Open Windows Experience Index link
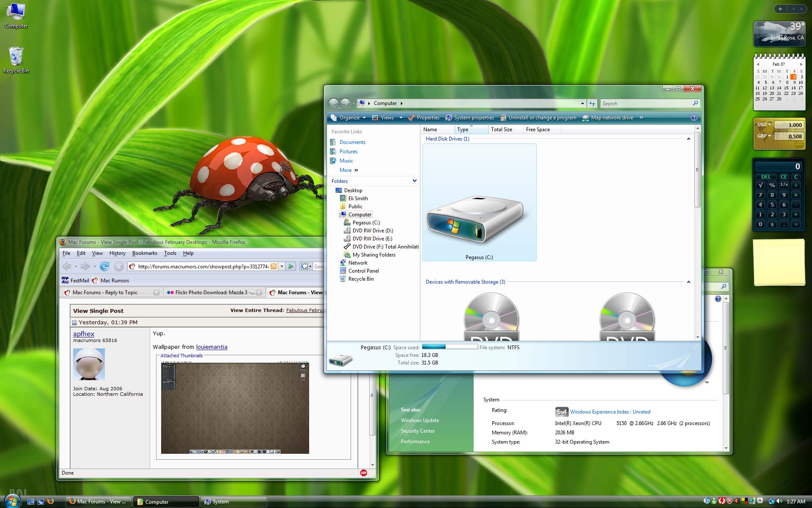Viewport: 812px width, 508px height. pos(610,412)
